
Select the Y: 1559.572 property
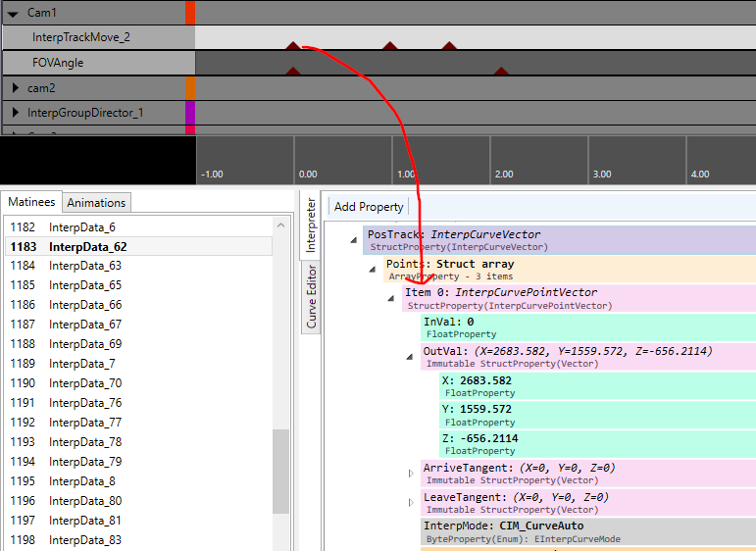pyautogui.click(x=598, y=415)
